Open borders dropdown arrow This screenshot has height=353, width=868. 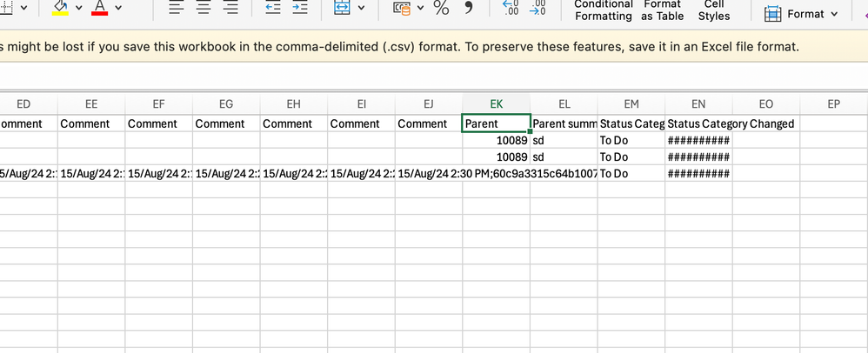(23, 8)
